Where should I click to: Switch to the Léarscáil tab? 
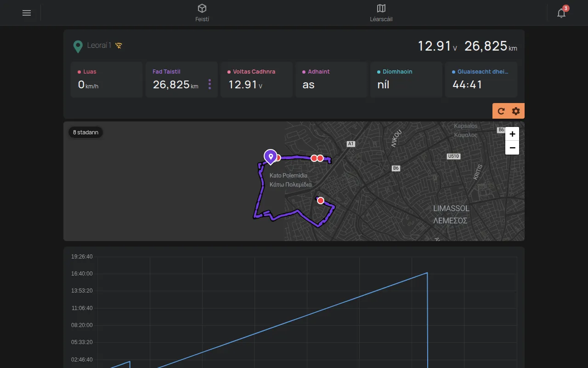pyautogui.click(x=381, y=13)
